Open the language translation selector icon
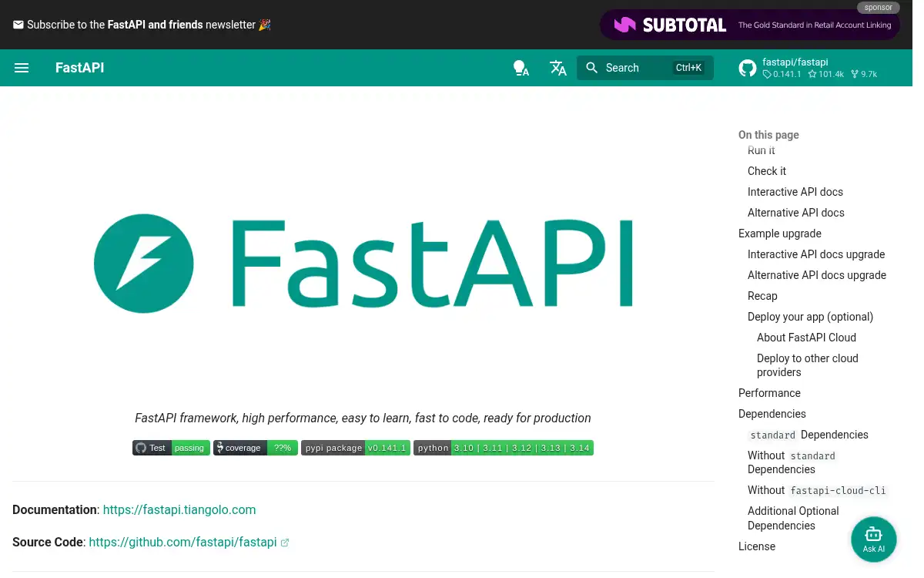This screenshot has width=924, height=578. [558, 68]
